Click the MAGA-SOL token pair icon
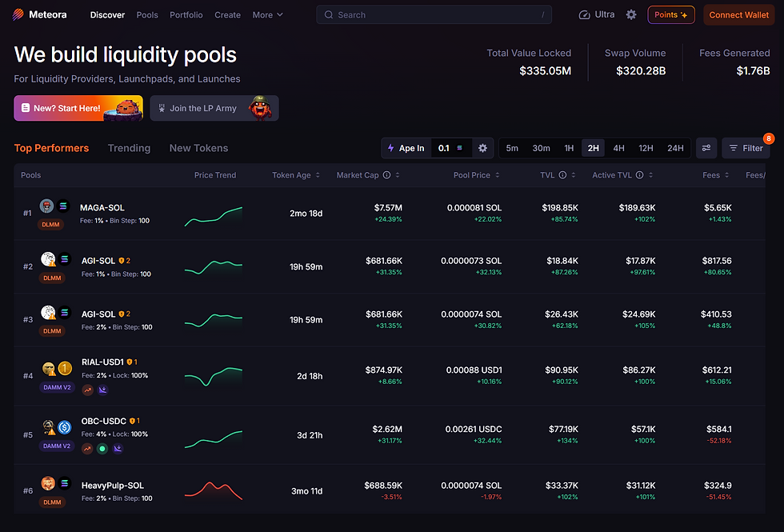 point(54,206)
